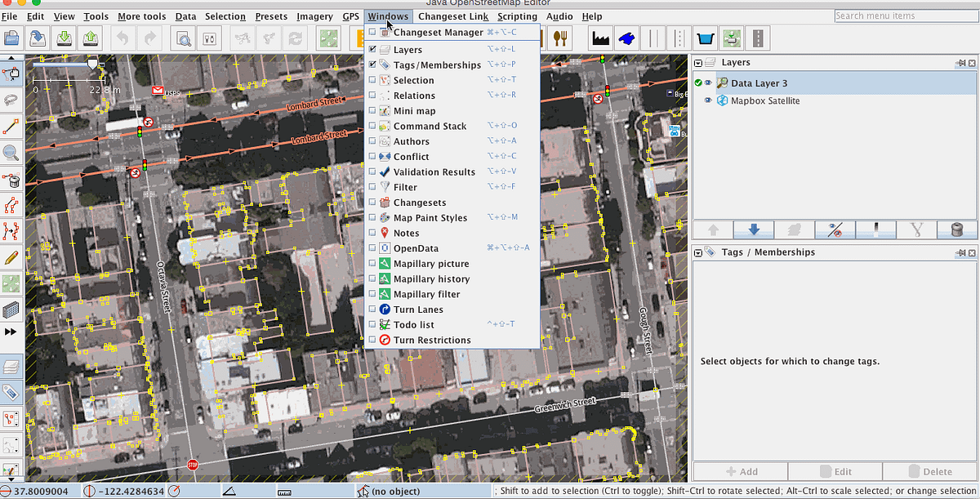Activate the Draw nodes tool

click(x=12, y=127)
